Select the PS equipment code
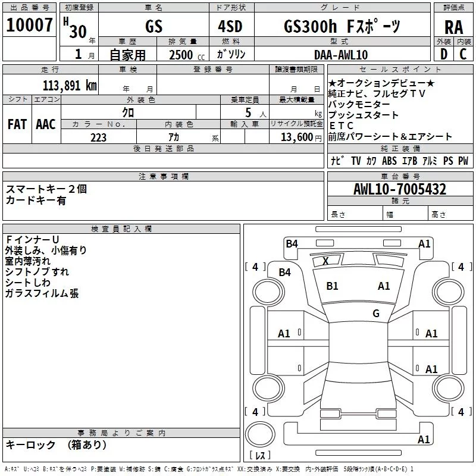 tap(448, 161)
